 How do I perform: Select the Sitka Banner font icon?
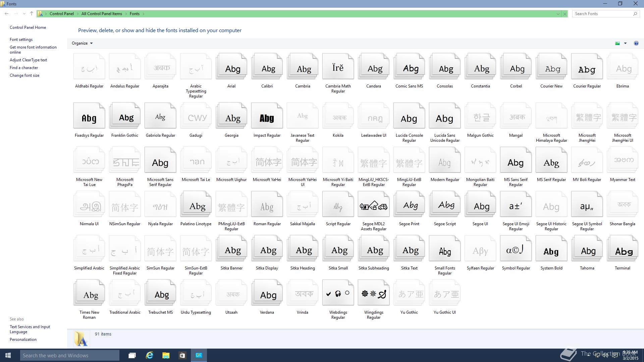point(231,248)
